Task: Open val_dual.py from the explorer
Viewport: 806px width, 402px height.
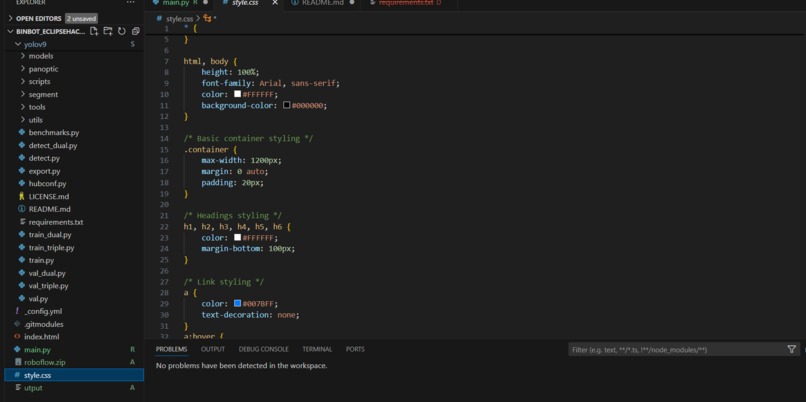Action: point(47,273)
